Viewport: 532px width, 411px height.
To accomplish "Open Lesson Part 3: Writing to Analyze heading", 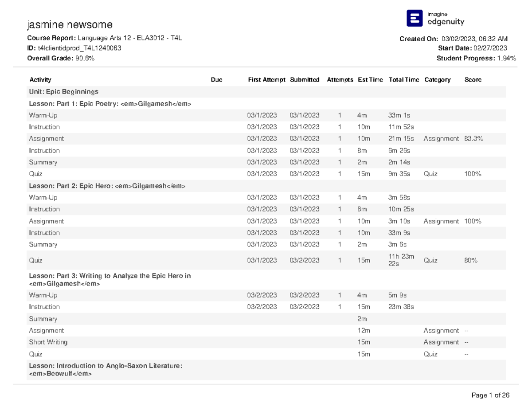I will tap(110, 280).
